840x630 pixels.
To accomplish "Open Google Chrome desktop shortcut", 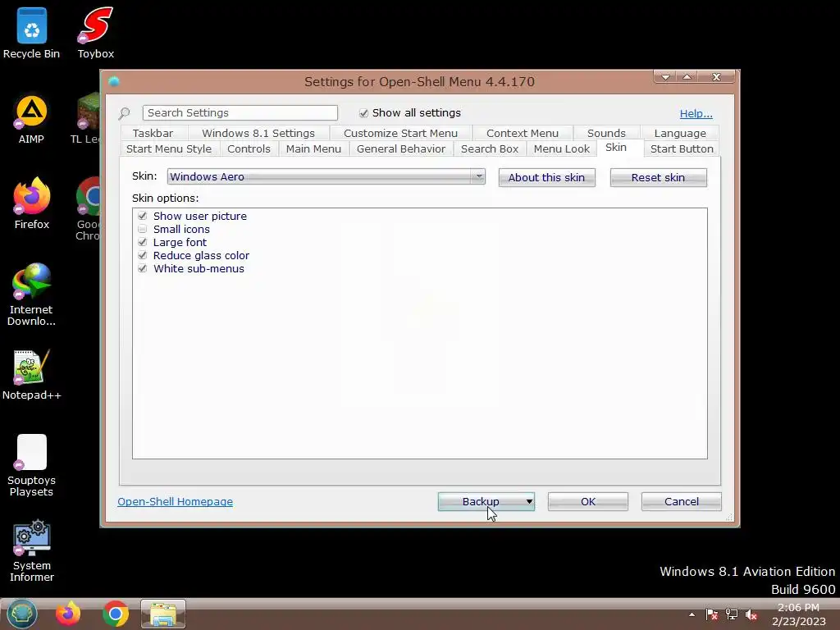I will pos(87,208).
